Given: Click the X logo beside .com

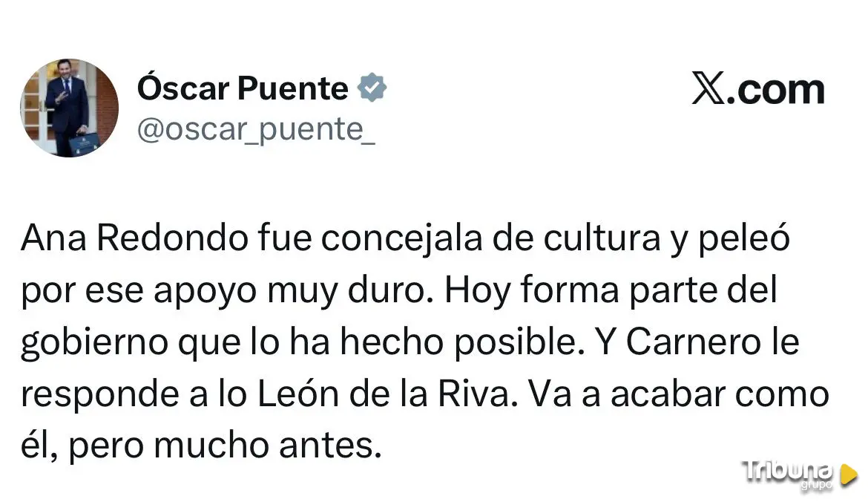Looking at the screenshot, I should pyautogui.click(x=707, y=89).
